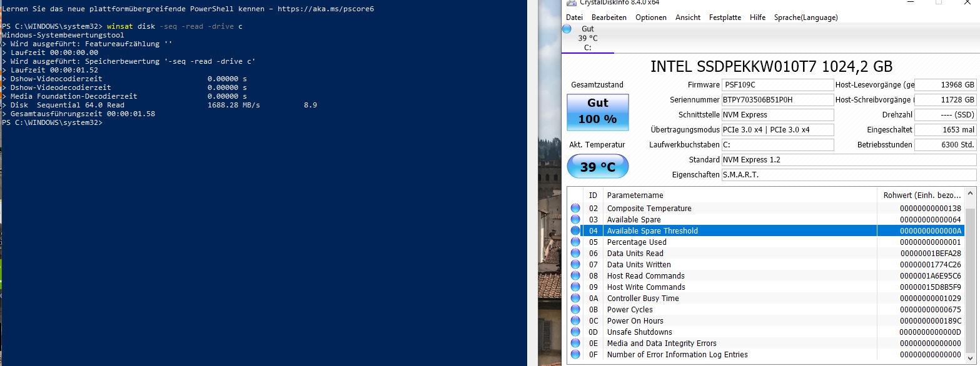
Task: Click the Disk Sequential 64.0 Read result line
Action: click(159, 106)
